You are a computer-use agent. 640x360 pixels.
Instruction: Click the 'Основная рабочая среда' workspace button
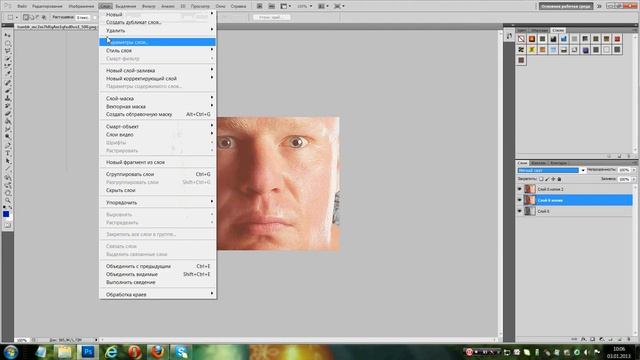coord(566,6)
